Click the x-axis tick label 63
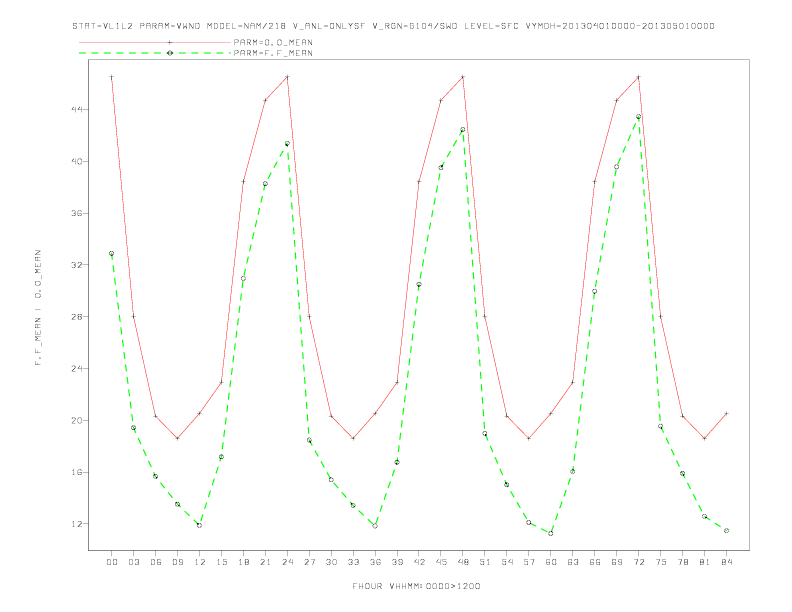The image size is (792, 612). point(573,562)
